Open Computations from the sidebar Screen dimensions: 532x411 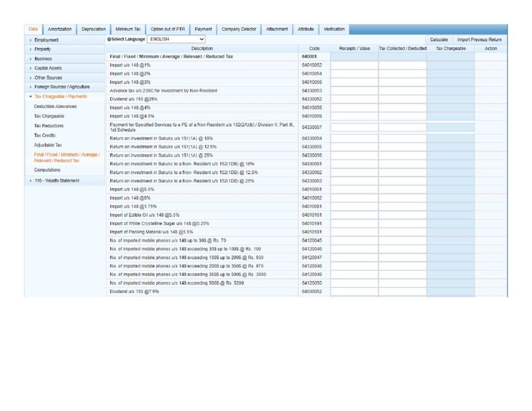(x=47, y=170)
